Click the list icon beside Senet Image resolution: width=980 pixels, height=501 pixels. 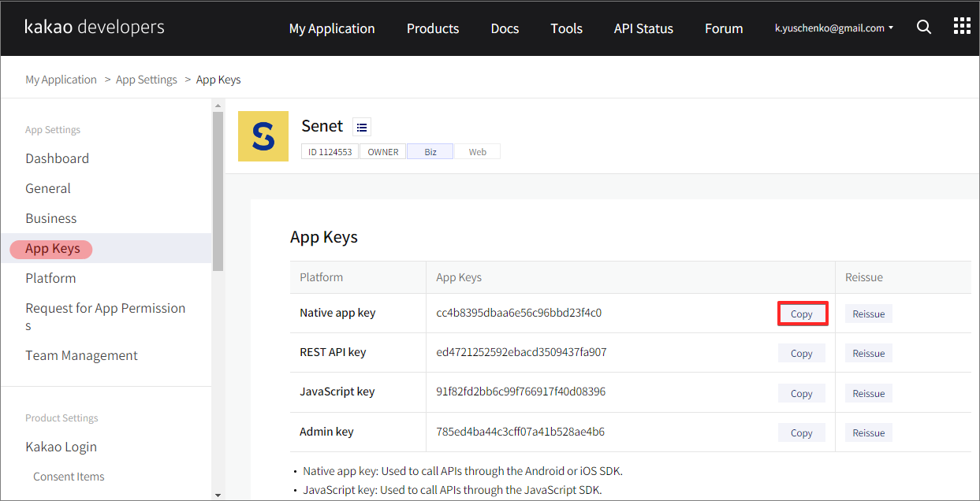click(x=361, y=127)
